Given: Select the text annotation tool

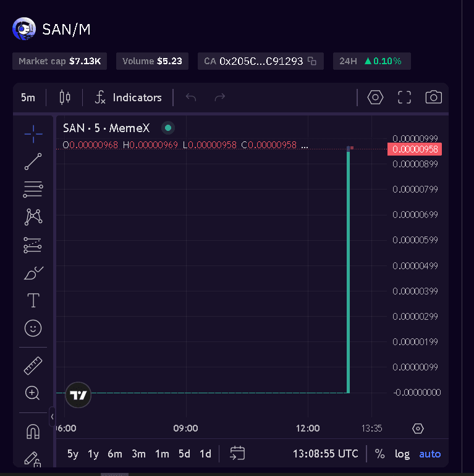Looking at the screenshot, I should pyautogui.click(x=33, y=301).
